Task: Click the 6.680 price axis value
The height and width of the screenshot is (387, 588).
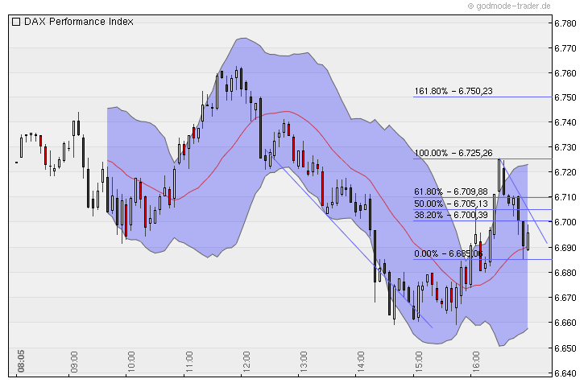Action: pyautogui.click(x=565, y=273)
